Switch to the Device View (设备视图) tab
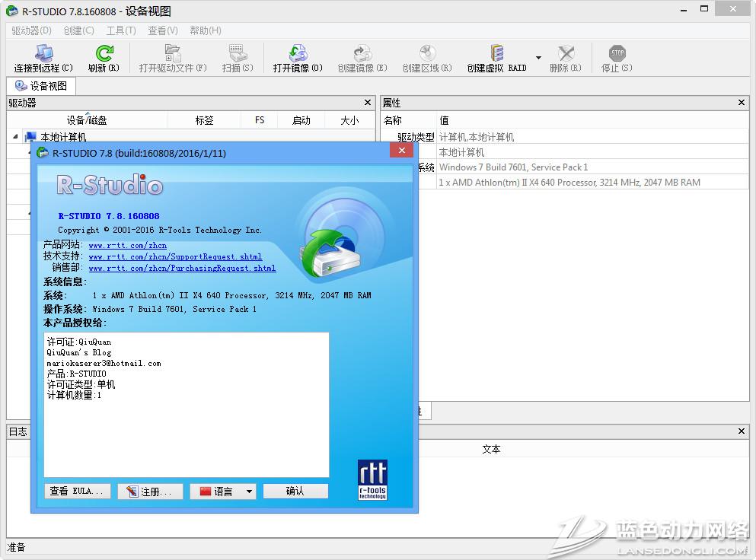This screenshot has width=756, height=560. [x=42, y=86]
